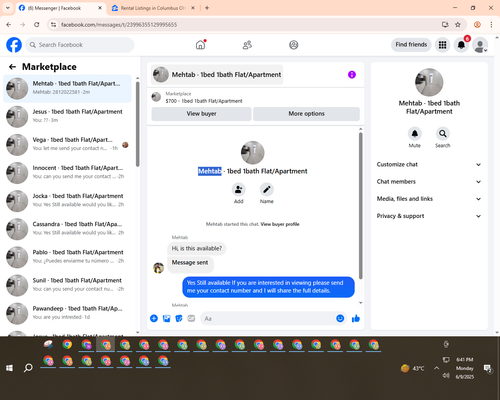Switch to Messenger | Facebook tab
500x400 pixels.
click(x=60, y=8)
